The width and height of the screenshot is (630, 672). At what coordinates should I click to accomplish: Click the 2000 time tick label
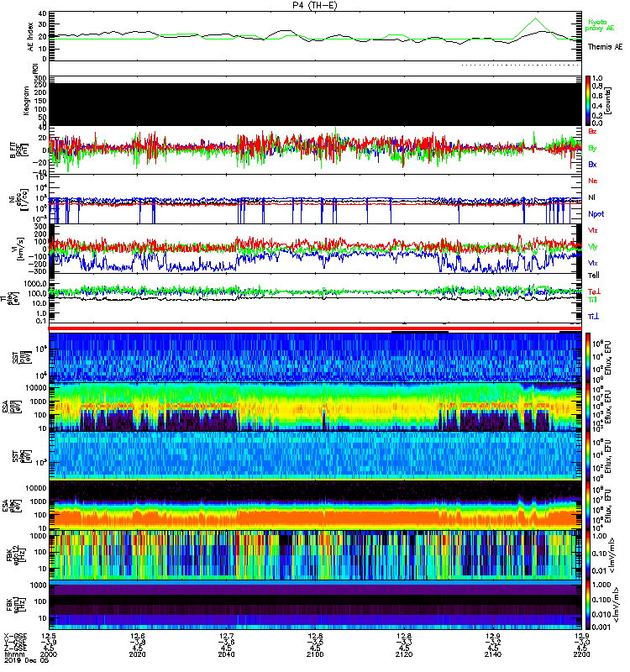point(49,654)
